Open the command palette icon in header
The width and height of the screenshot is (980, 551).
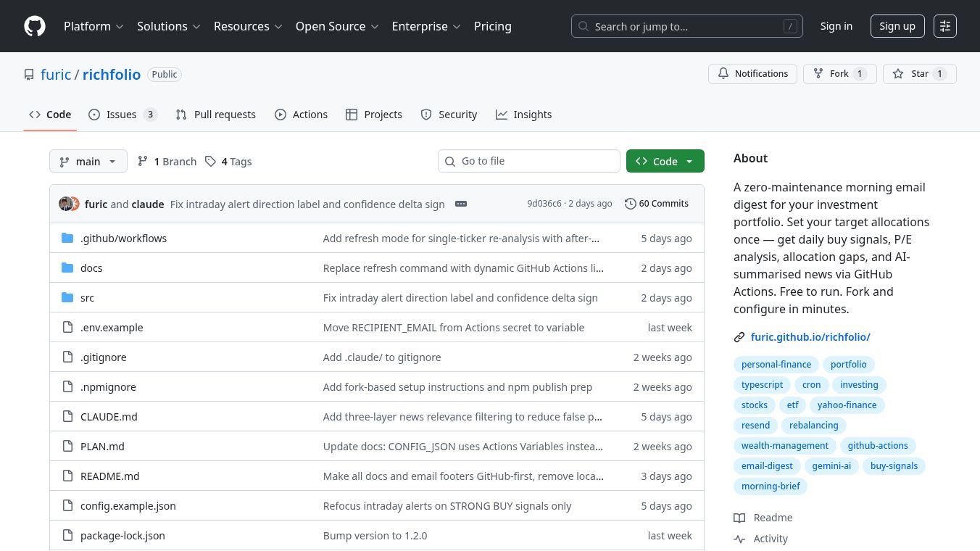pos(944,26)
